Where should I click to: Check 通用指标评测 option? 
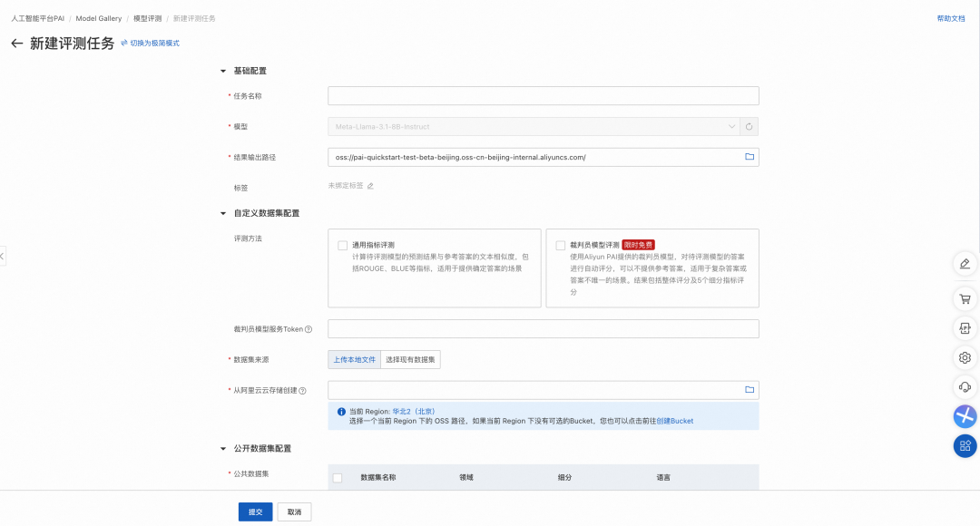tap(342, 246)
